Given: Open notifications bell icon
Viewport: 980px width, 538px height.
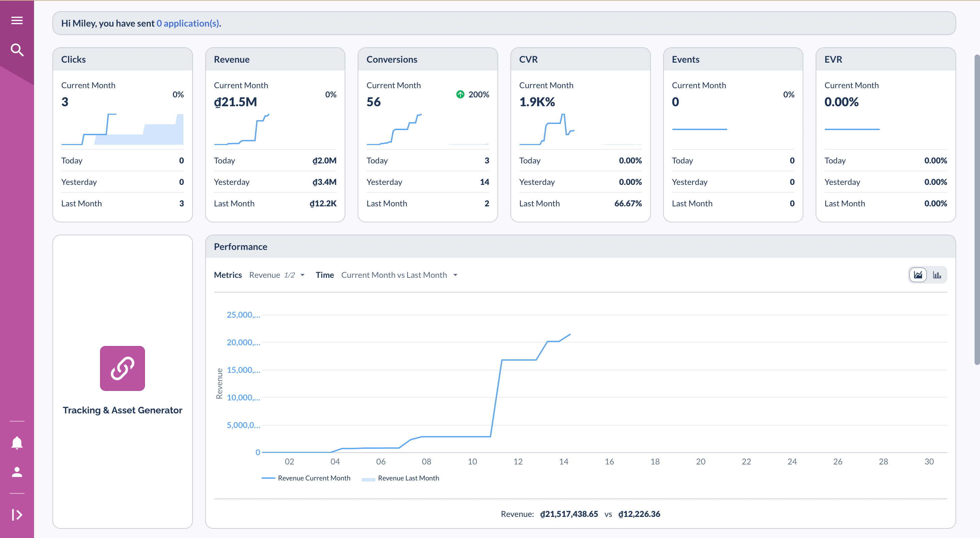Looking at the screenshot, I should coord(17,443).
